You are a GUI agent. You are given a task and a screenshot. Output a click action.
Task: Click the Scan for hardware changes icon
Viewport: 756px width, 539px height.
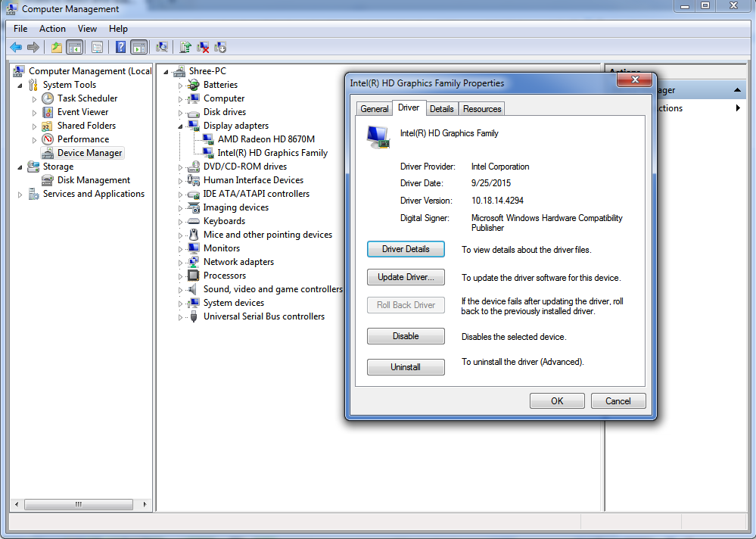(162, 47)
